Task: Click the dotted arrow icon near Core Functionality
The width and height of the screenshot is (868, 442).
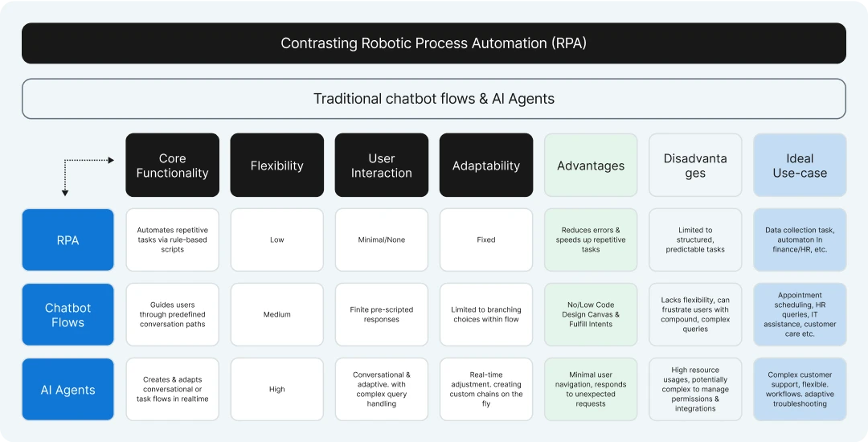Action: point(88,177)
